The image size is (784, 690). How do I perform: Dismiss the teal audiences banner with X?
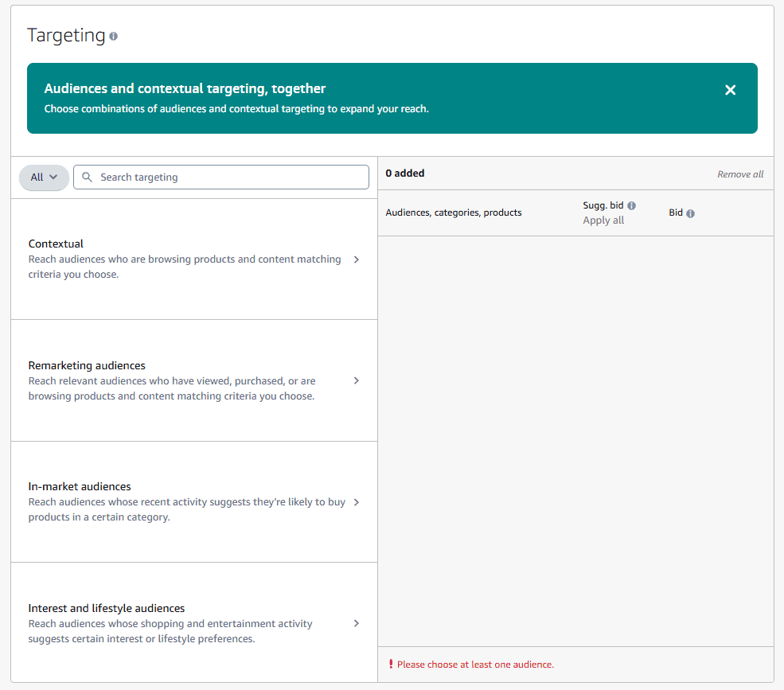coord(730,90)
